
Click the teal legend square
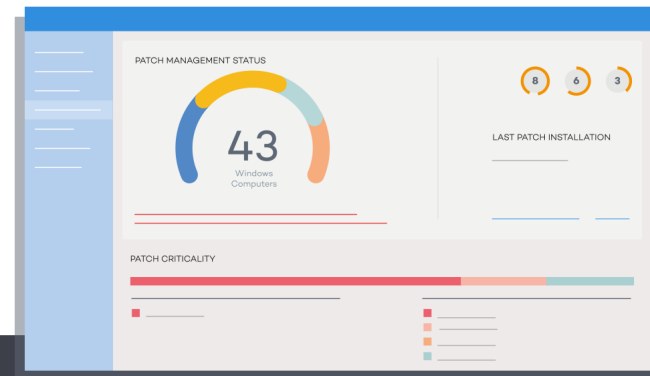(x=427, y=356)
